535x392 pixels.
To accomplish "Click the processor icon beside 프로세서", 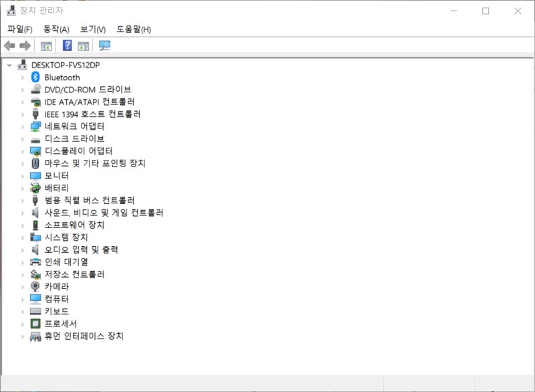I will pos(35,324).
